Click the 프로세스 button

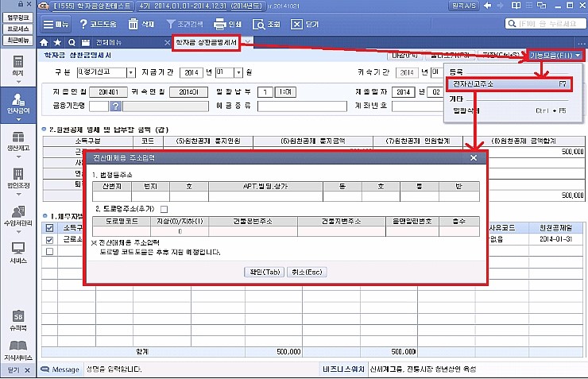(18, 29)
